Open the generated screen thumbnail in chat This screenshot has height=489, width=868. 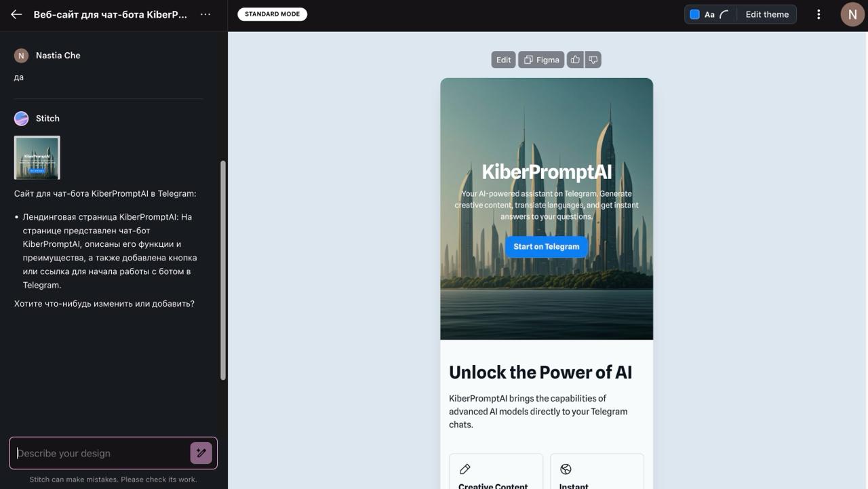[36, 157]
